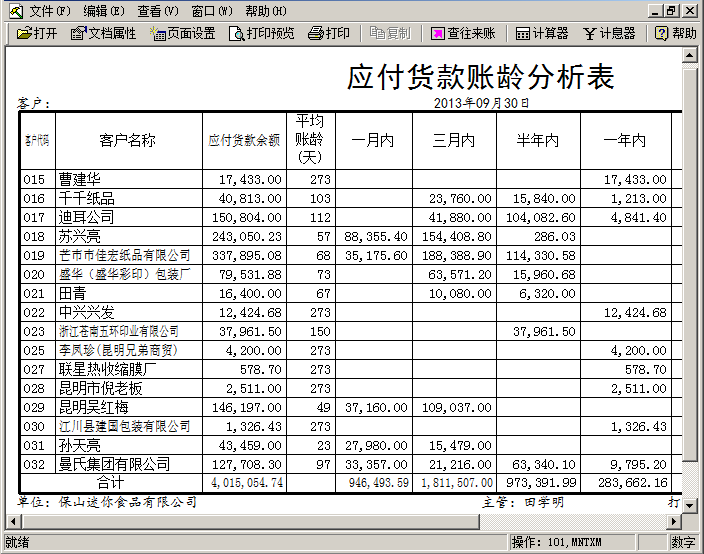Select 联星热收缩膜厂 row
The height and width of the screenshot is (554, 704).
click(107, 369)
